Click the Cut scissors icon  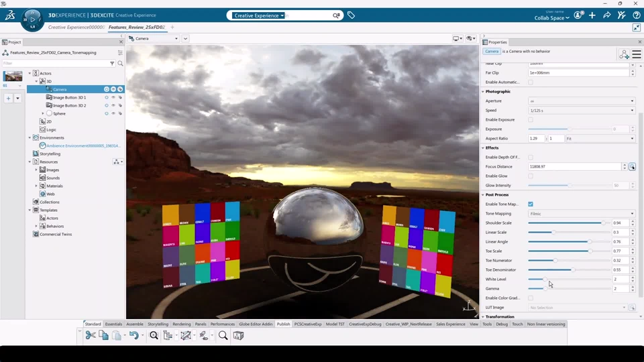[x=91, y=335]
